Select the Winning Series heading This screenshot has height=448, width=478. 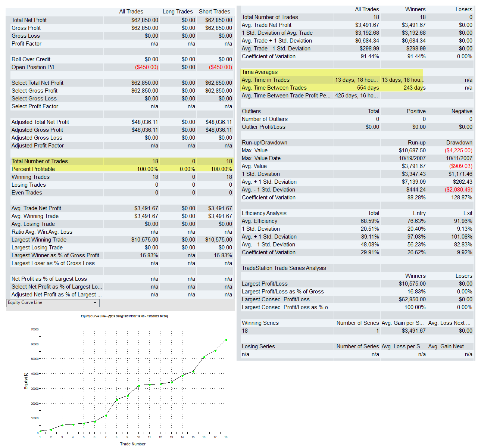[260, 323]
